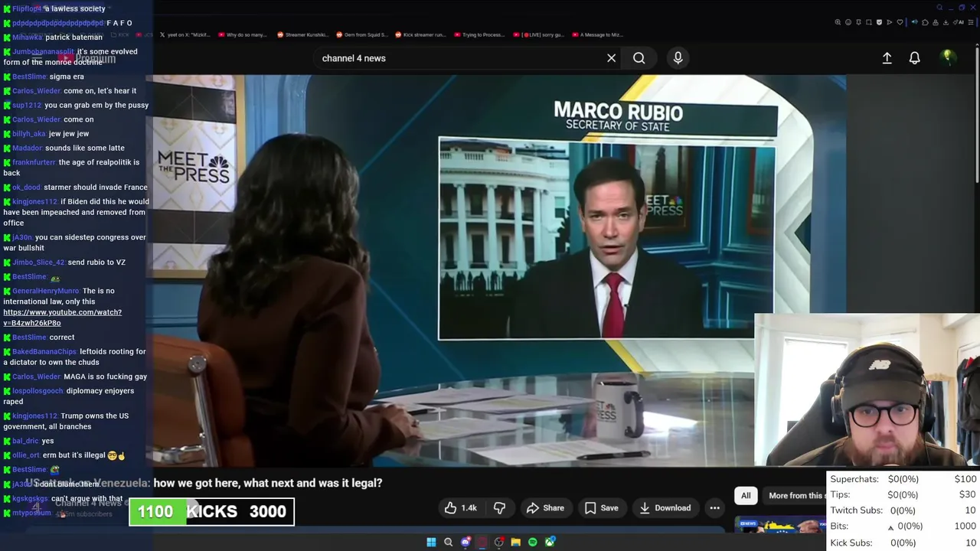980x551 pixels.
Task: Click username Jumbobananasplit in chat
Action: (x=43, y=51)
